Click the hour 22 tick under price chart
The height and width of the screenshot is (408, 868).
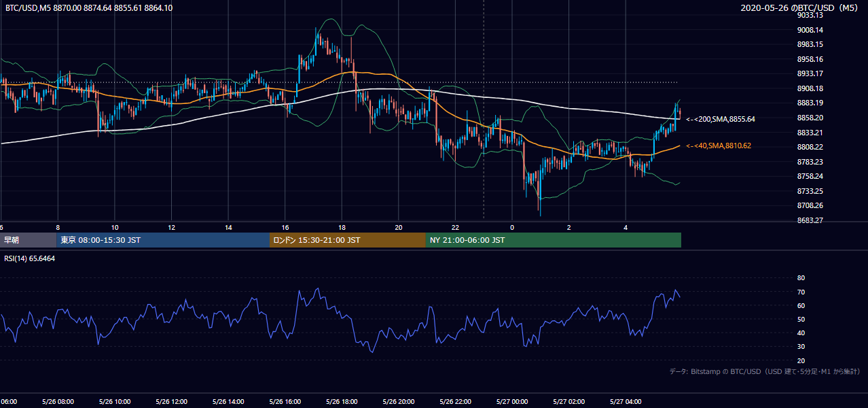(x=456, y=227)
